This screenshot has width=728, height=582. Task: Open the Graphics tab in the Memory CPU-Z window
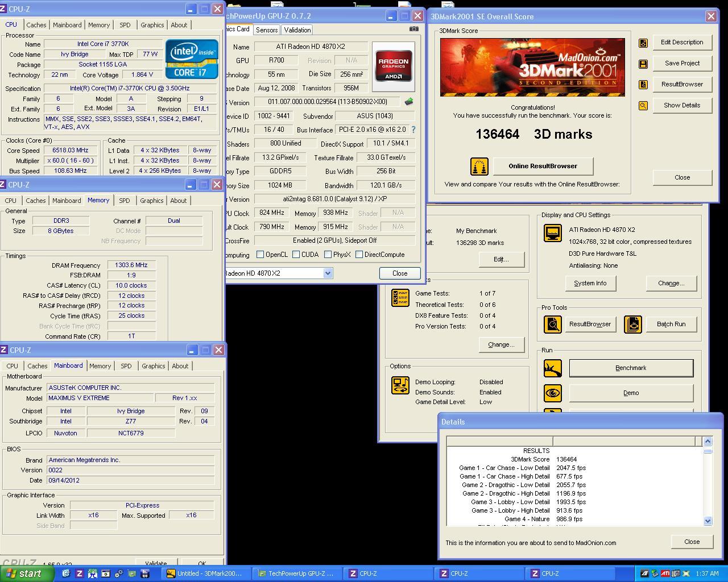click(x=152, y=201)
